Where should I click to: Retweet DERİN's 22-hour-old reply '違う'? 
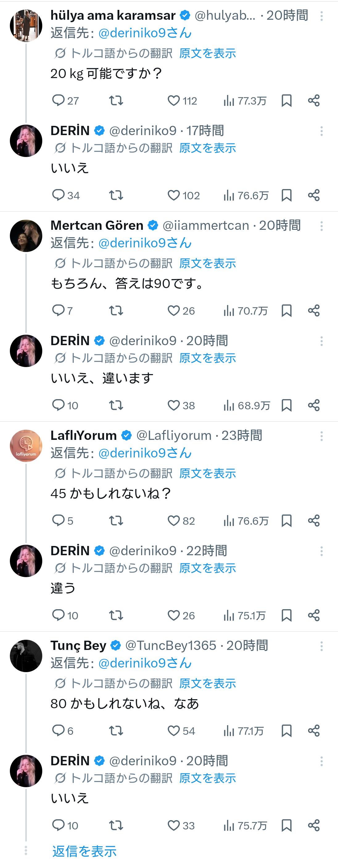point(116,615)
